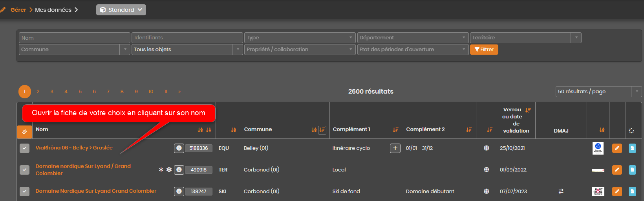Open blue document icon for Corbonod TER row
The height and width of the screenshot is (201, 644).
(x=632, y=170)
